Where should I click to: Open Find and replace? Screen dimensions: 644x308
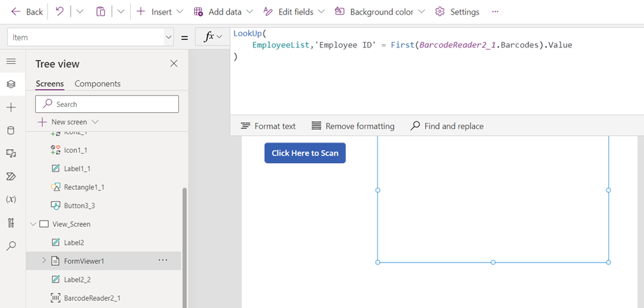pyautogui.click(x=447, y=127)
